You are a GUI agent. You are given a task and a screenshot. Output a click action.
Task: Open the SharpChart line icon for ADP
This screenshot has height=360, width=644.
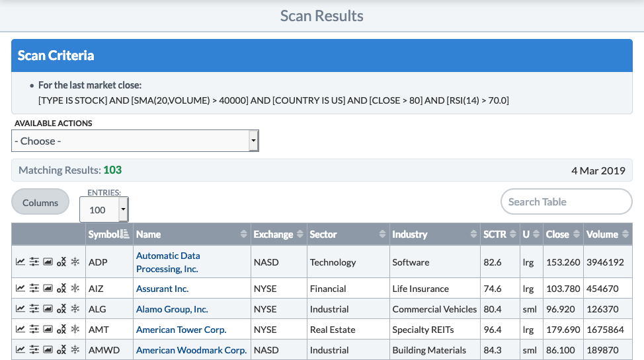coord(20,262)
